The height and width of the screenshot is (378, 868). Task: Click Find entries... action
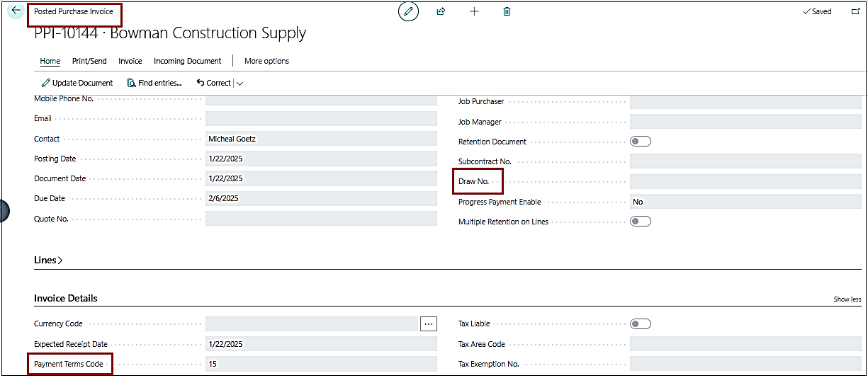click(x=154, y=83)
